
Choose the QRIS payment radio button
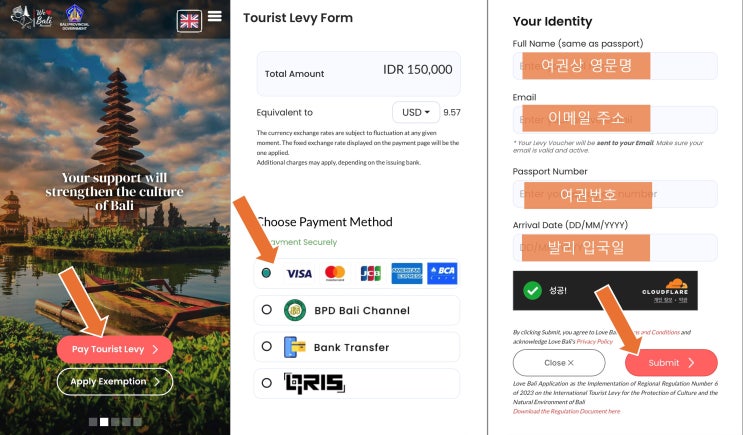tap(267, 383)
